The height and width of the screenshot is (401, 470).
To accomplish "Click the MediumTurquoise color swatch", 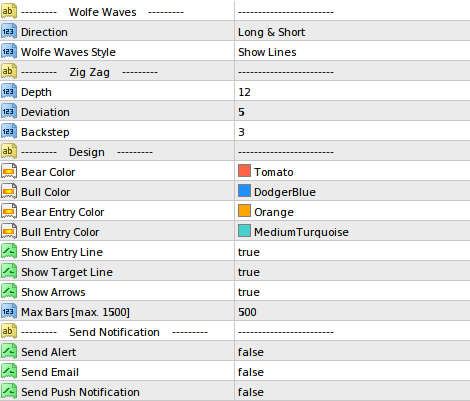I will 244,231.
